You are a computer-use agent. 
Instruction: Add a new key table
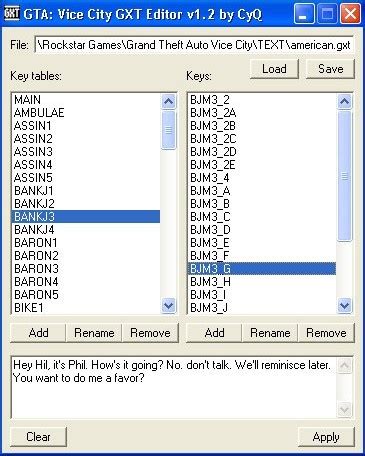click(38, 333)
